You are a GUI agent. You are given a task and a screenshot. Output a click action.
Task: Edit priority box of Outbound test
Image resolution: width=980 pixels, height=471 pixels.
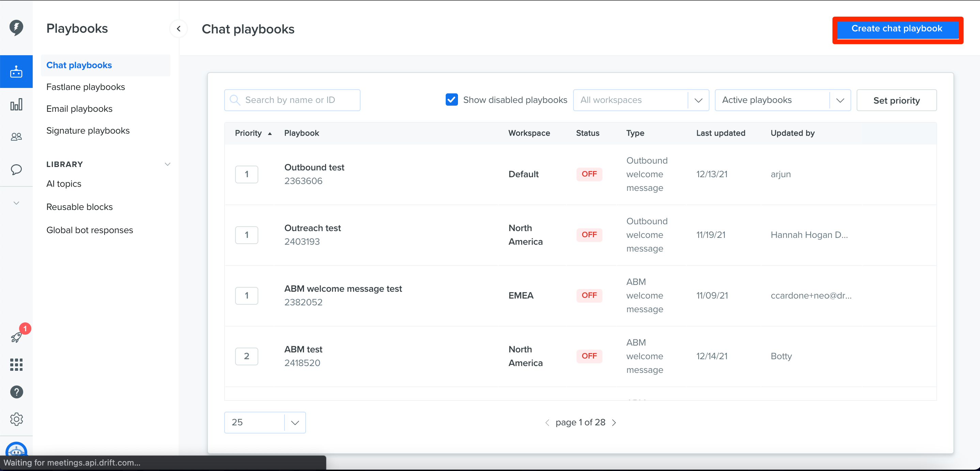(246, 174)
